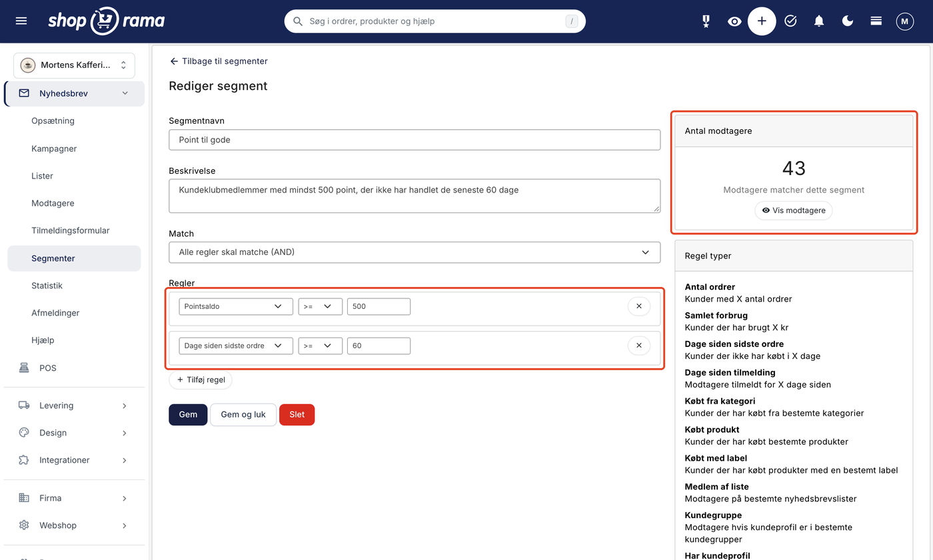The width and height of the screenshot is (933, 560).
Task: Click the search magnifier icon
Action: pos(298,21)
